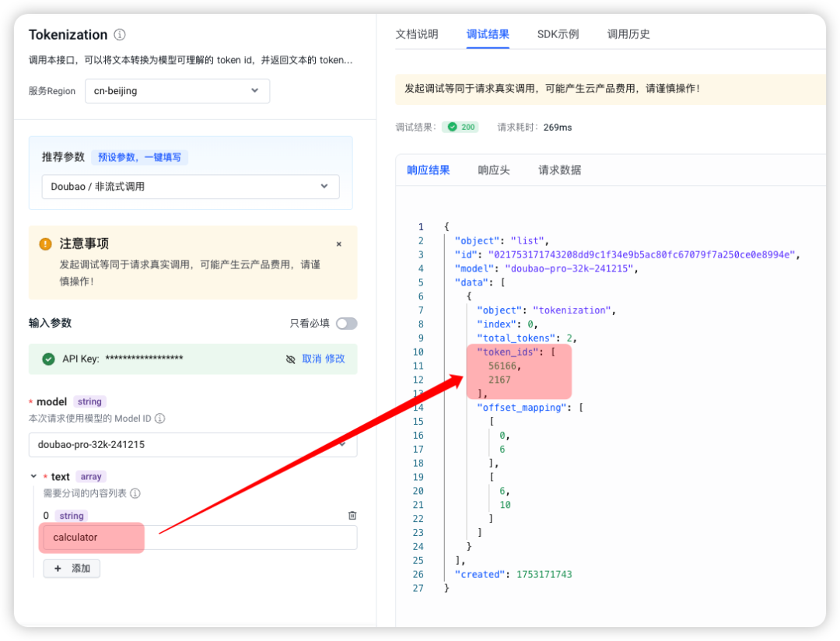
Task: Click the info icon beside Model ID description
Action: tap(159, 419)
